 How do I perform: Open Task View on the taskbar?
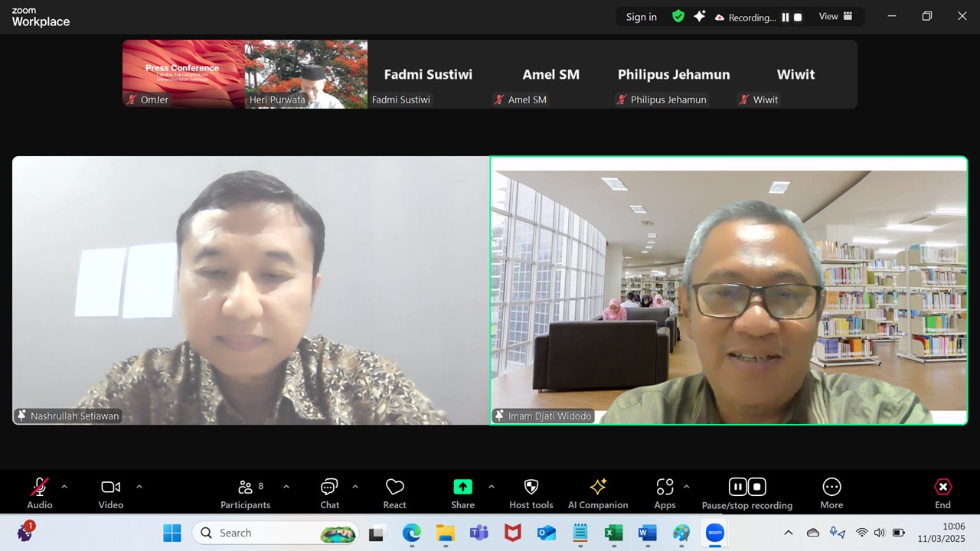377,533
